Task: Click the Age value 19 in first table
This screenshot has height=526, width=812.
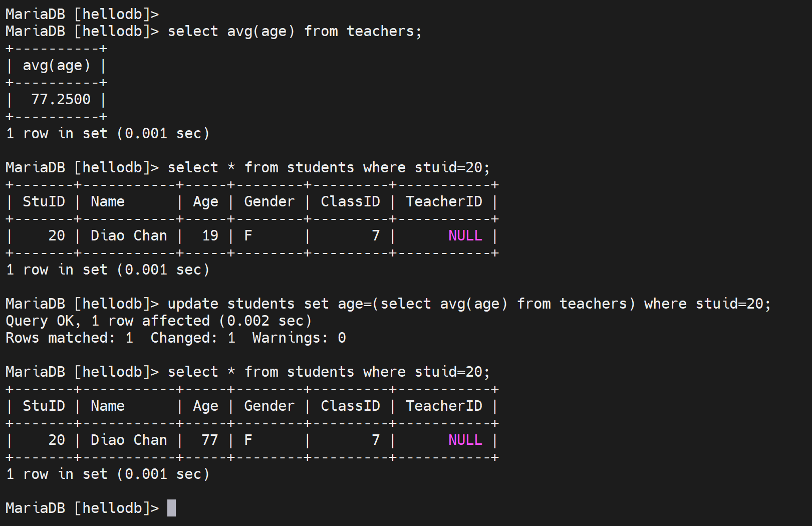Action: (210, 235)
